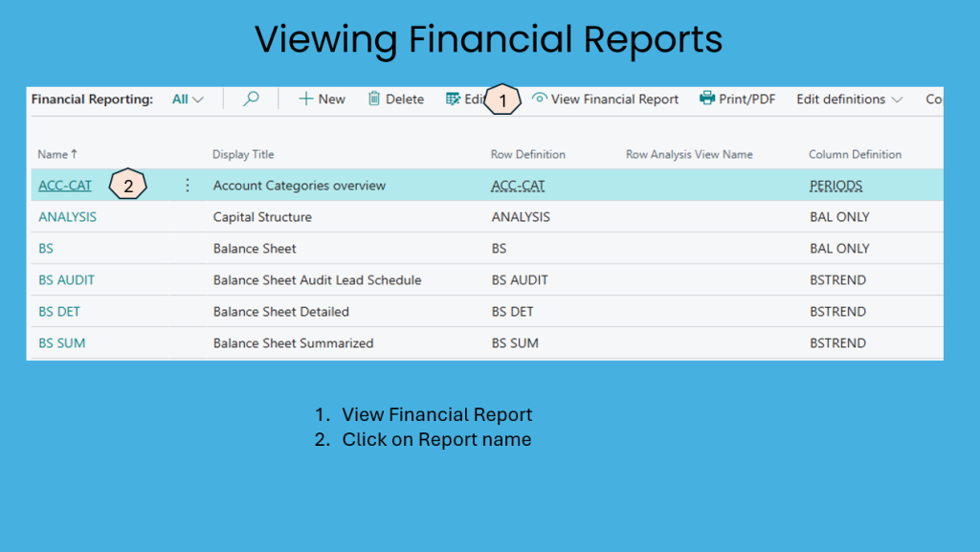This screenshot has height=552, width=980.
Task: Click the Edit list icon
Action: [454, 99]
